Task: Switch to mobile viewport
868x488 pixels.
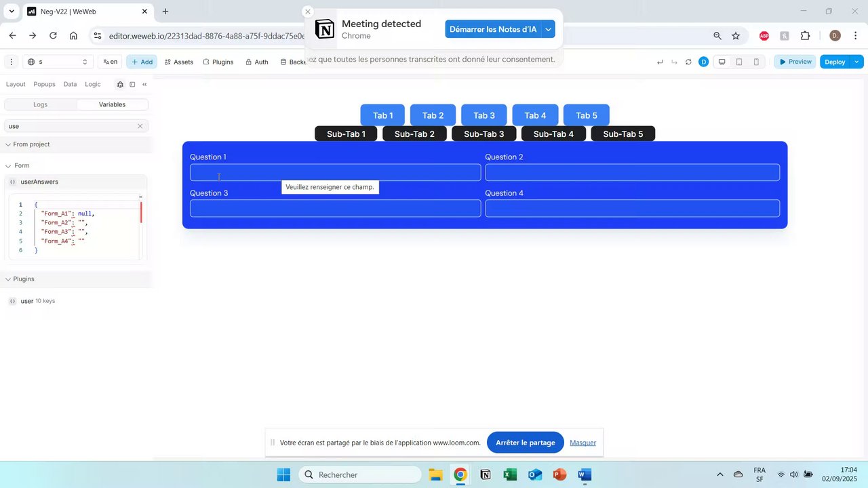Action: (x=756, y=62)
